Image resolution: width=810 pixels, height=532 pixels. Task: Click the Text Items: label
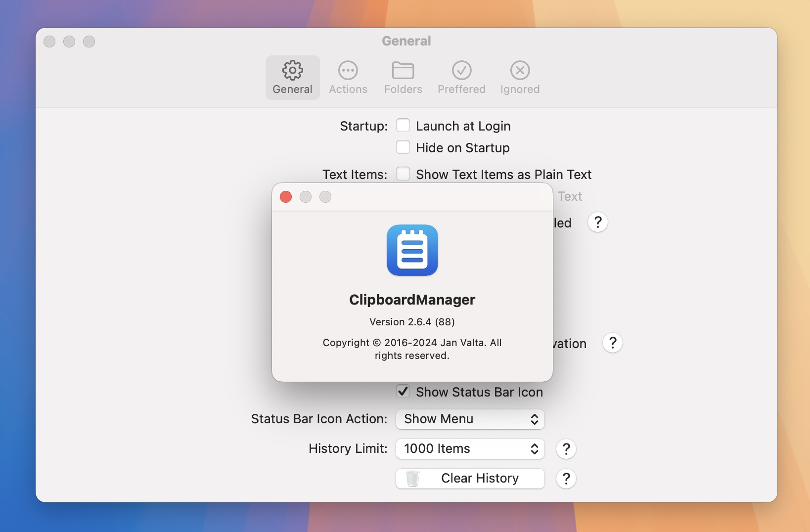click(355, 175)
